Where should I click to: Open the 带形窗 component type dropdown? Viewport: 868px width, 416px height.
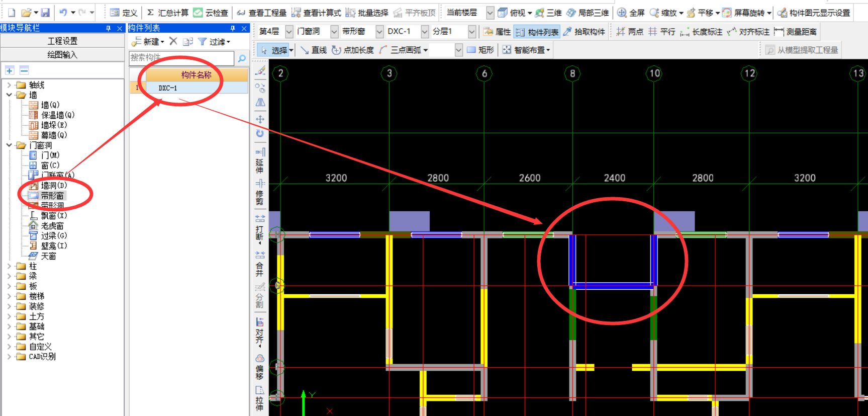(x=379, y=32)
